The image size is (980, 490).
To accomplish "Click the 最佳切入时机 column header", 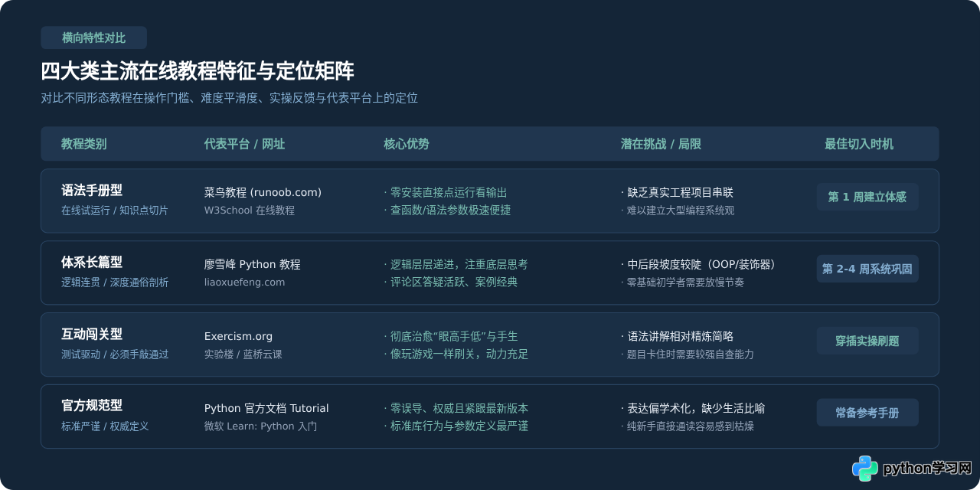I will [x=859, y=144].
